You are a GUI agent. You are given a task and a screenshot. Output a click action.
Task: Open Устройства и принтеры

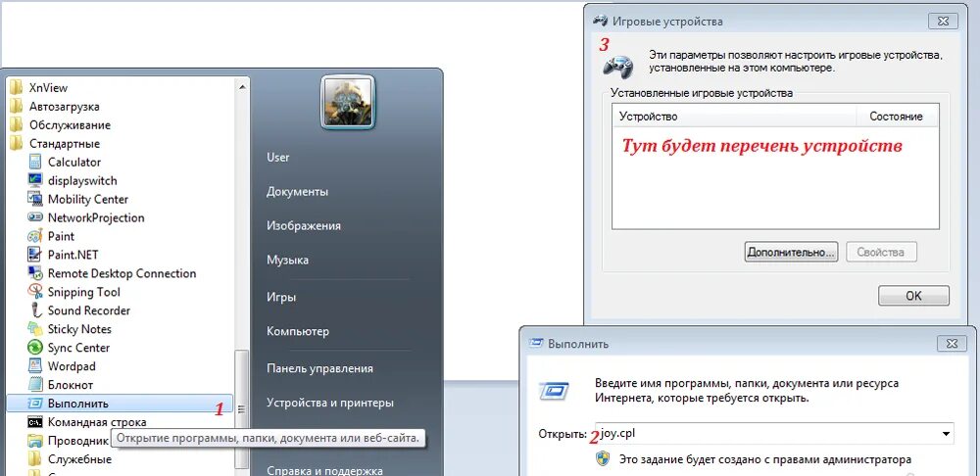point(330,403)
